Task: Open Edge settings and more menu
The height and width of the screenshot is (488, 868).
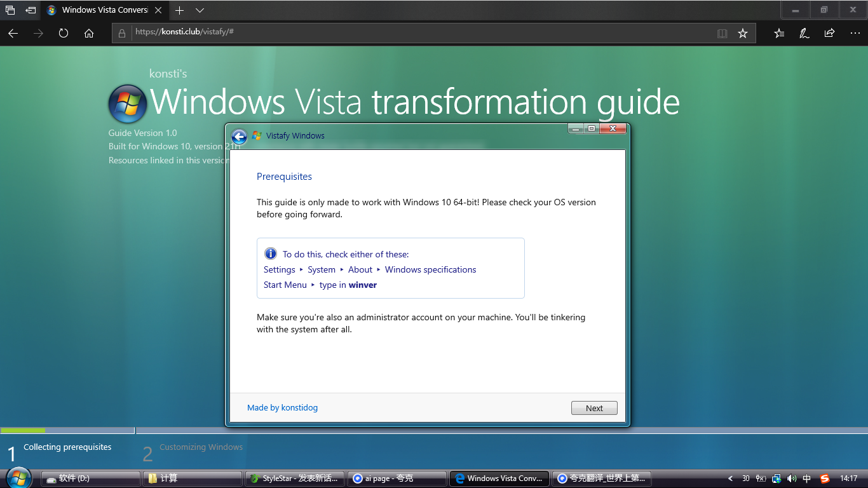Action: coord(855,33)
